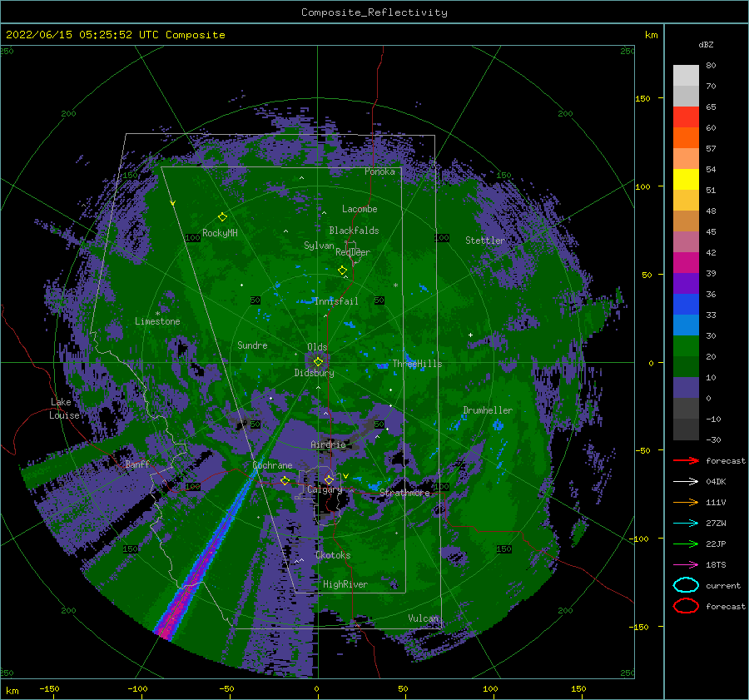Click the Sylvan label
The width and height of the screenshot is (749, 700).
(319, 246)
